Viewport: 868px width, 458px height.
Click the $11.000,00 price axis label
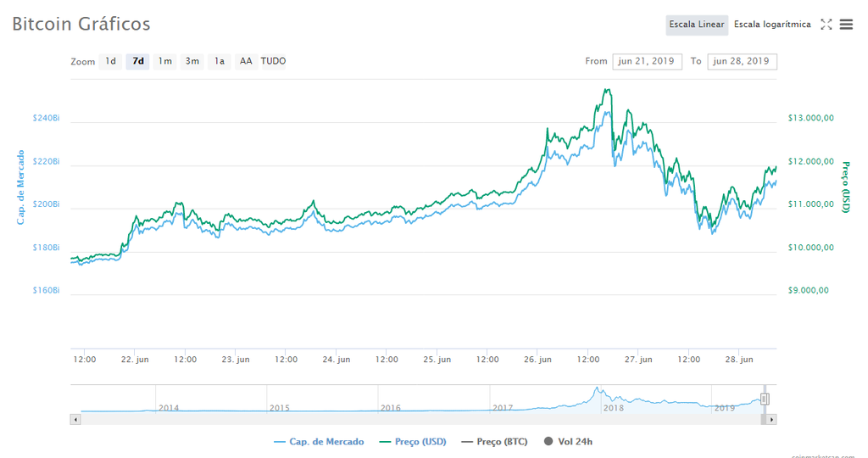[x=811, y=205]
